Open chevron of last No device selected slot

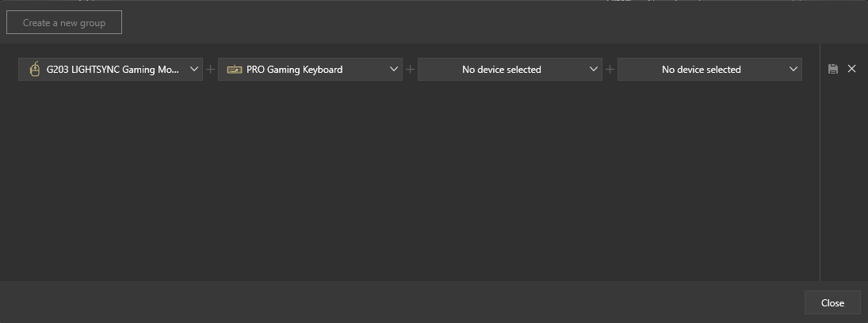[x=793, y=70]
